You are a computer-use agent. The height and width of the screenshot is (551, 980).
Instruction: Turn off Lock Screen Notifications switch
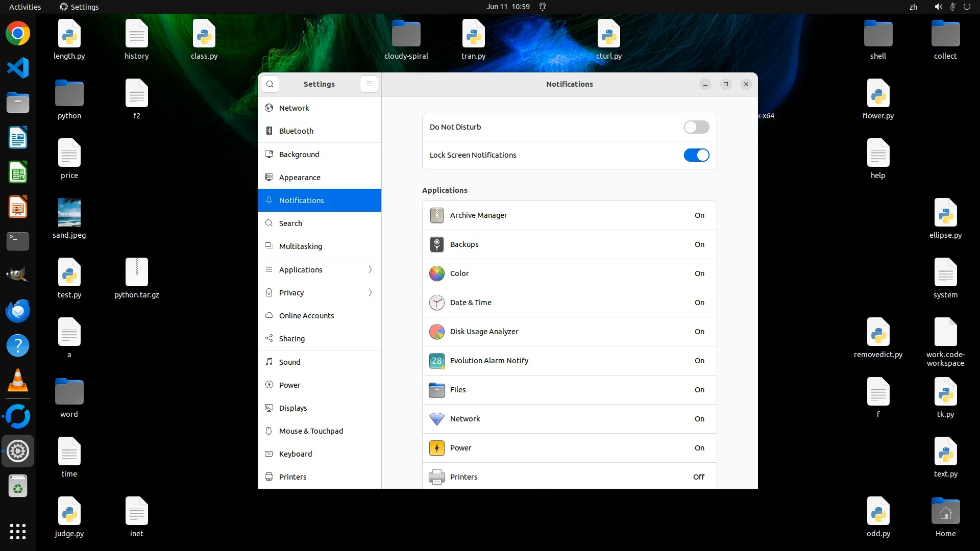(x=696, y=155)
